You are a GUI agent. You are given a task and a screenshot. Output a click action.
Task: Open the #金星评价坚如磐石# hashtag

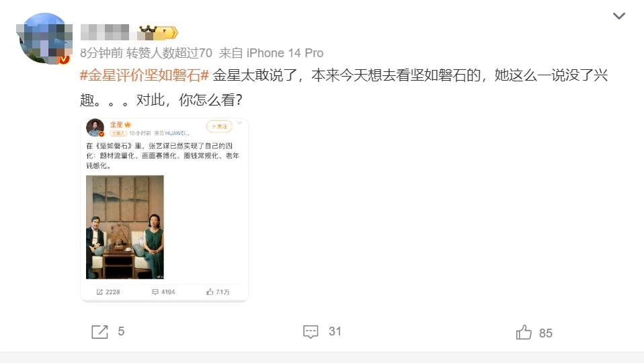coord(145,75)
